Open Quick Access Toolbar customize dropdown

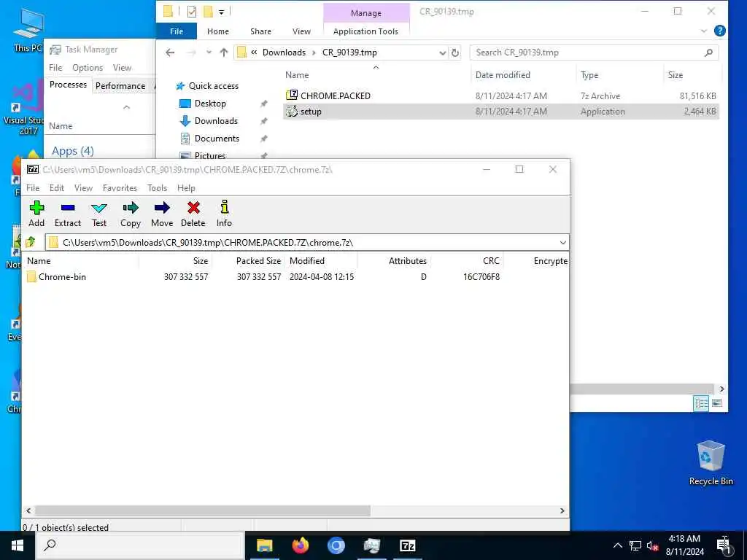tap(222, 12)
